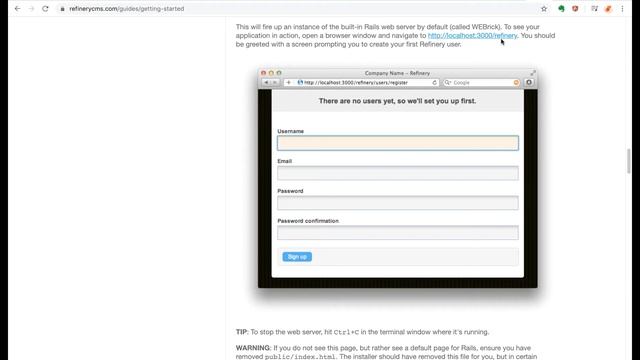Screen dimensions: 640x360
Task: View site info via the lock icon
Action: click(62, 9)
